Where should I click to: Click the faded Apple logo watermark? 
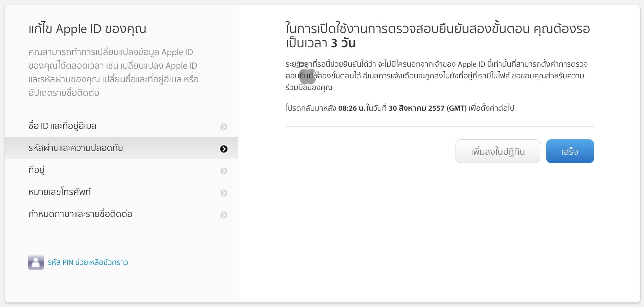308,75
